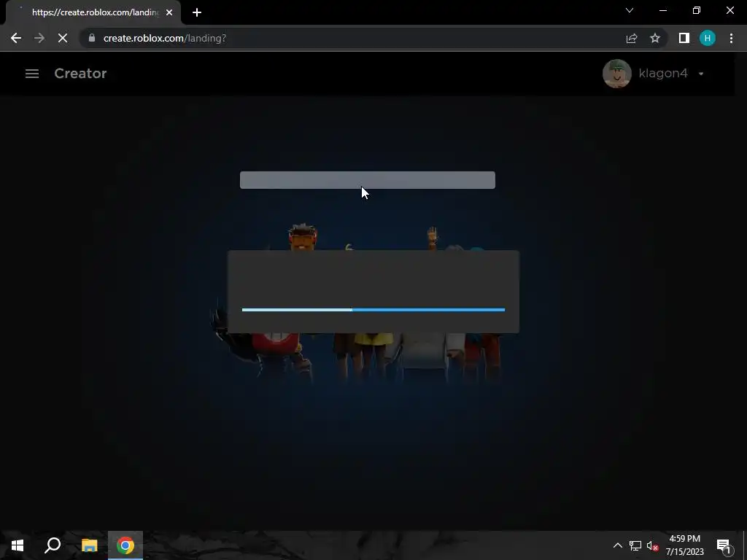This screenshot has width=747, height=560.
Task: Open the tab search dropdown
Action: pyautogui.click(x=630, y=10)
